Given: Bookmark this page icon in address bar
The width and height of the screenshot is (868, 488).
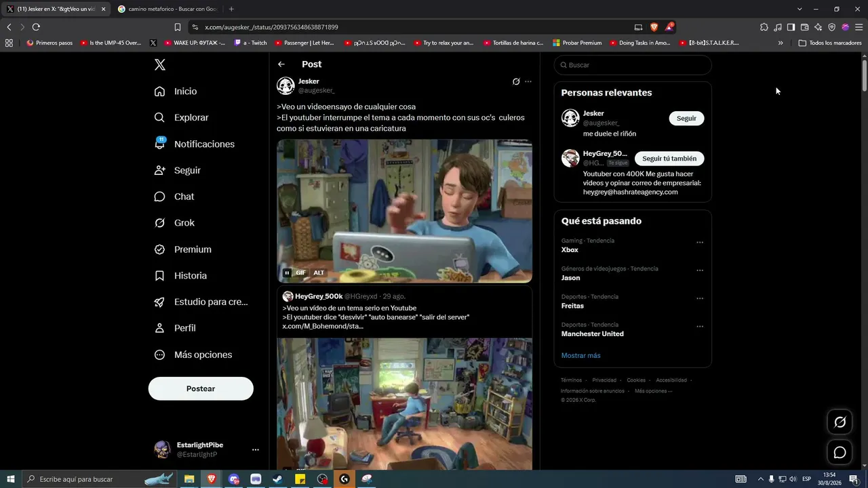Looking at the screenshot, I should pyautogui.click(x=178, y=27).
